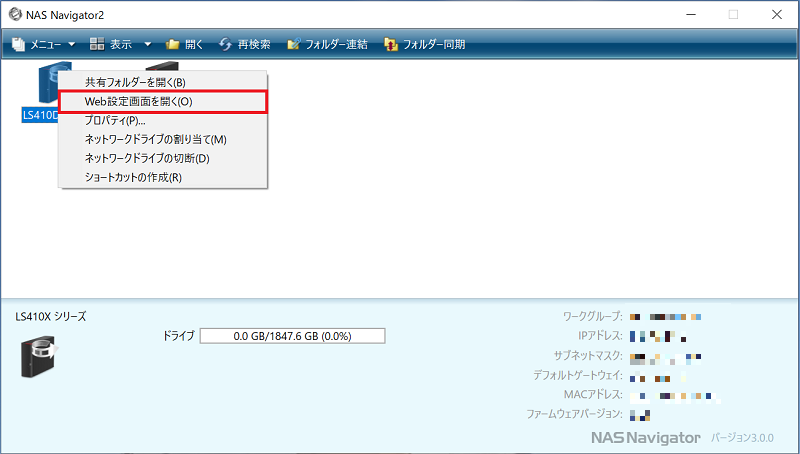This screenshot has width=800, height=454.
Task: Click the LS410X シリーズ label
Action: (51, 316)
